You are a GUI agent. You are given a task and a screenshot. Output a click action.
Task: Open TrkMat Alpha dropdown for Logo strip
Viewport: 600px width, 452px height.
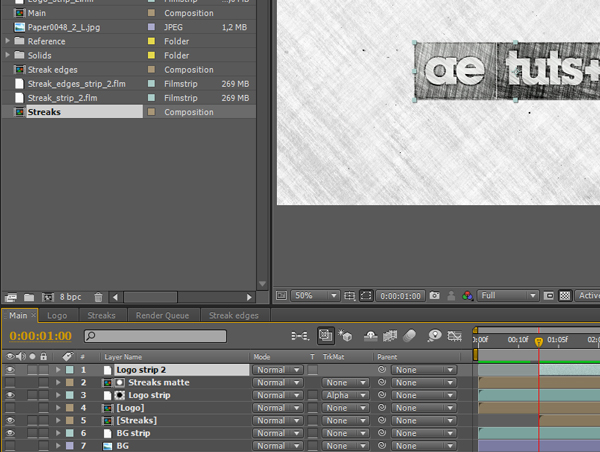pos(346,395)
